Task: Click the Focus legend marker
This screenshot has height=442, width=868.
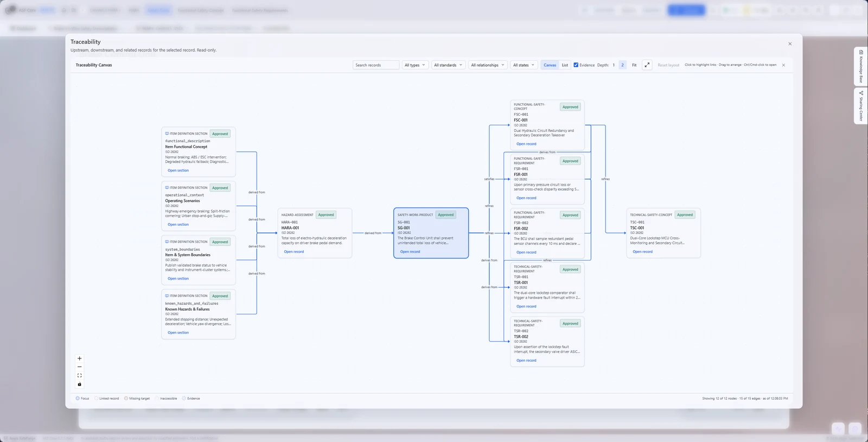Action: 78,399
